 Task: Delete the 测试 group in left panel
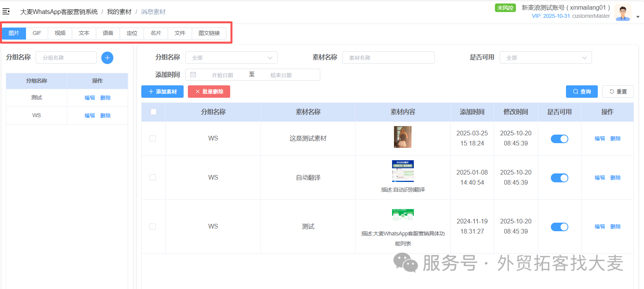coord(105,98)
